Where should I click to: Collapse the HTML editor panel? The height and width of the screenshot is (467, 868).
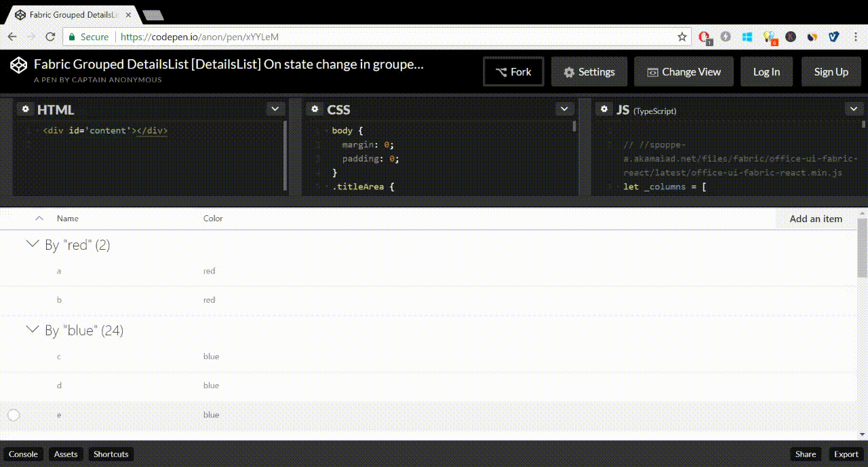point(275,109)
